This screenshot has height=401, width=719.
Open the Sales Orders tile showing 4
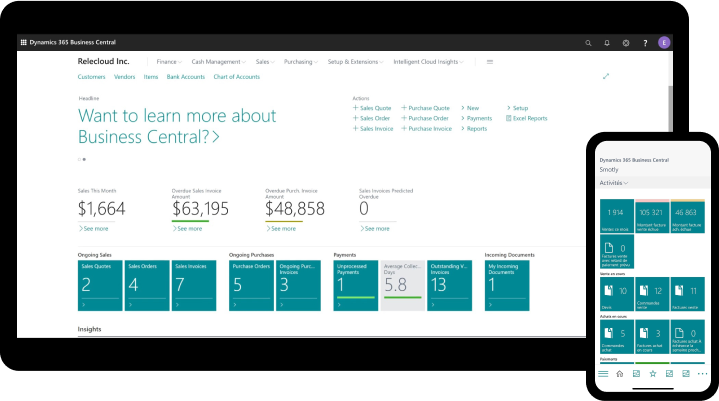[147, 286]
